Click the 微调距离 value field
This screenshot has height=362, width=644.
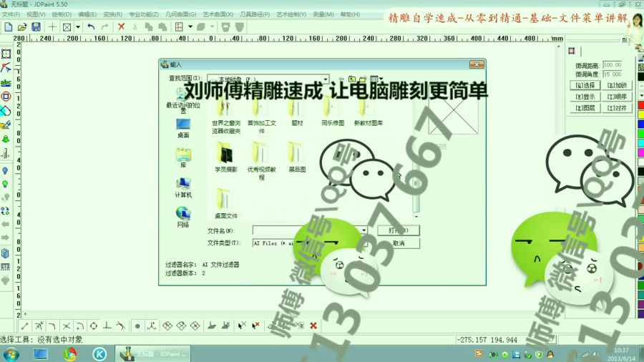pos(613,65)
